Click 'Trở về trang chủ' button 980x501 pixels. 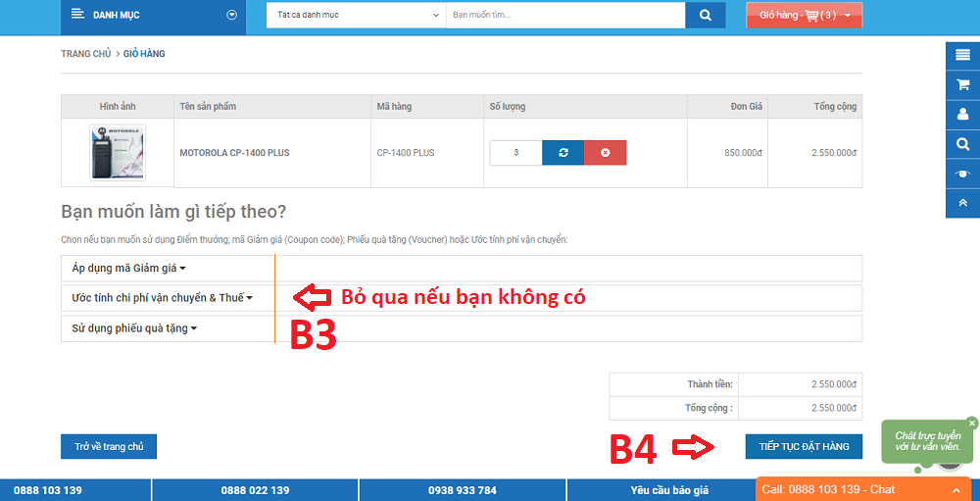click(x=109, y=446)
